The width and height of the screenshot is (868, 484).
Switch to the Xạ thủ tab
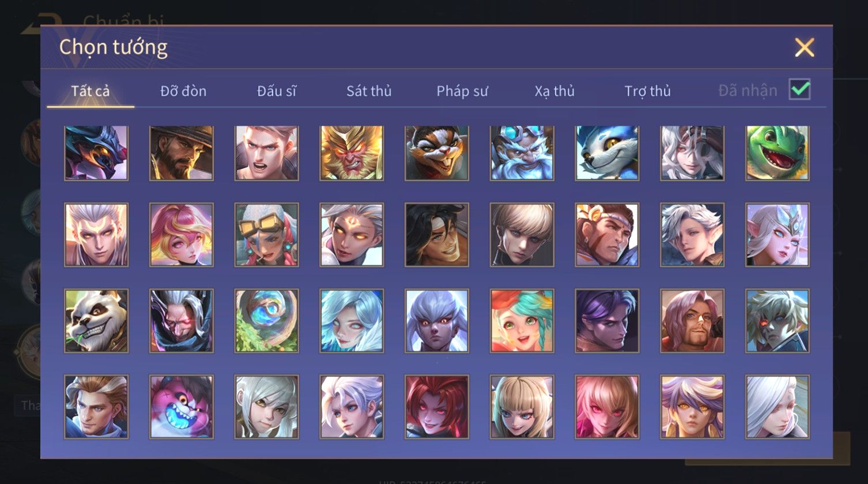(x=554, y=91)
